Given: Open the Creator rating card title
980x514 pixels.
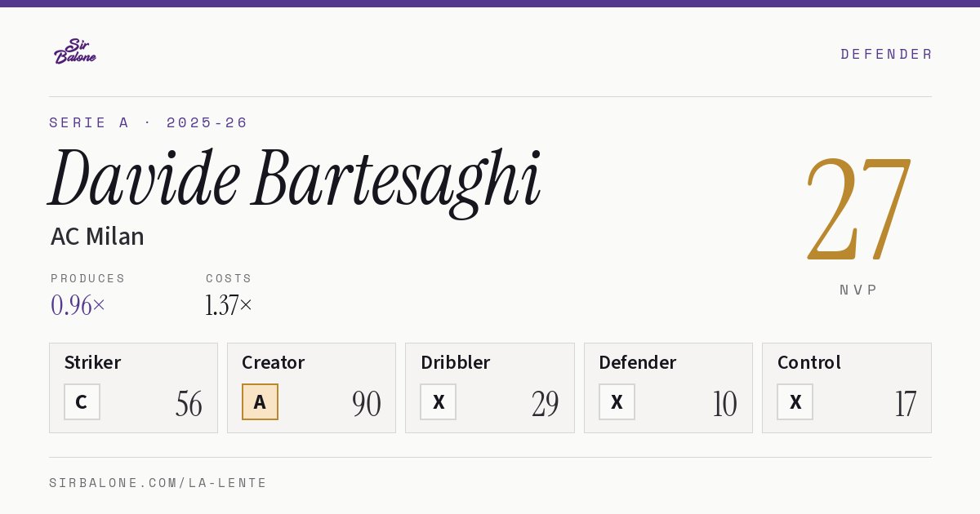Looking at the screenshot, I should (x=274, y=362).
